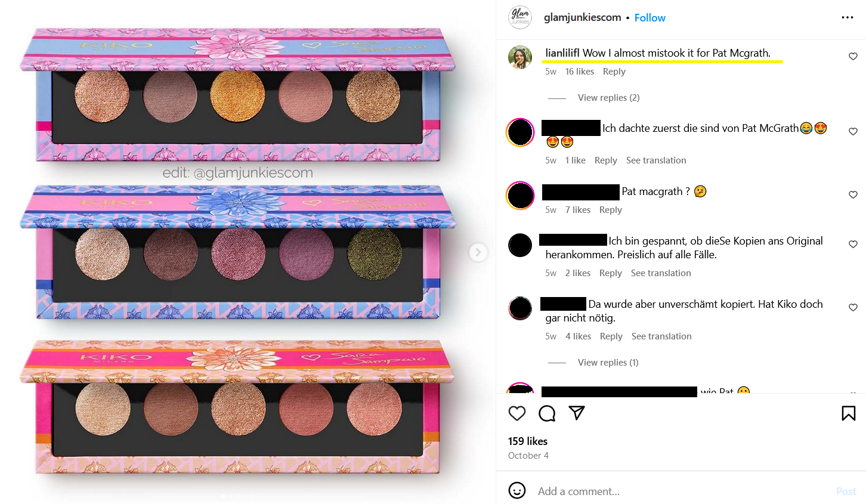
Task: Open emoji picker smiley icon
Action: (517, 491)
